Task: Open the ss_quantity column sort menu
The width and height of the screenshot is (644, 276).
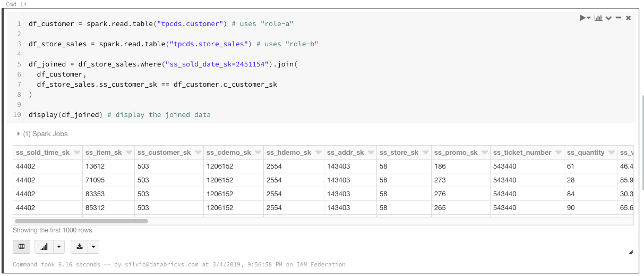Action: pyautogui.click(x=612, y=153)
